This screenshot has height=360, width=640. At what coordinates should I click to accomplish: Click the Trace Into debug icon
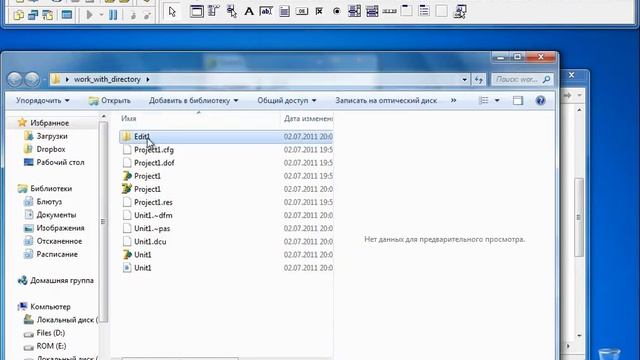[133, 16]
